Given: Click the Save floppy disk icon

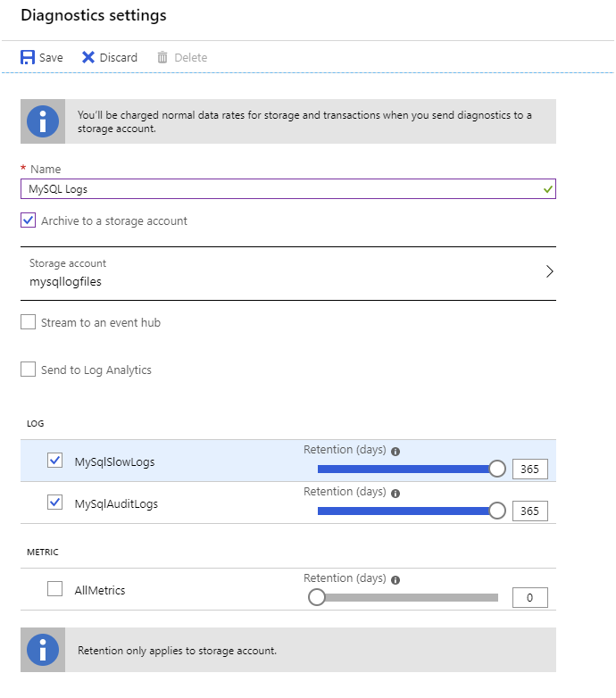Looking at the screenshot, I should [28, 57].
